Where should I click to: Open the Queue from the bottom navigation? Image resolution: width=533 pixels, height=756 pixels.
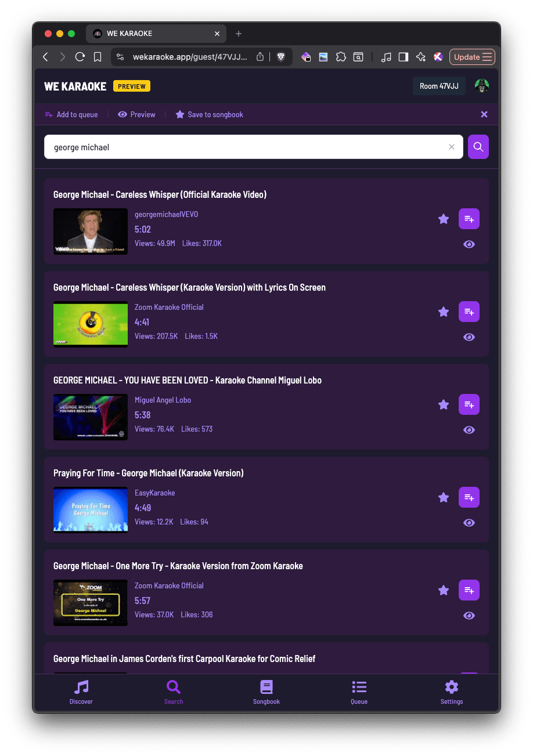coord(359,692)
